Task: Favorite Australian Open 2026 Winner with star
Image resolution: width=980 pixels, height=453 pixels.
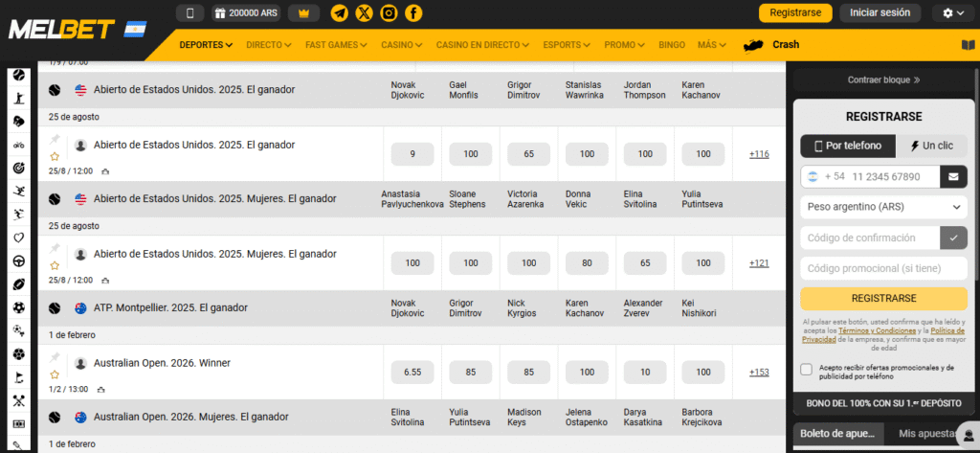Action: point(55,374)
